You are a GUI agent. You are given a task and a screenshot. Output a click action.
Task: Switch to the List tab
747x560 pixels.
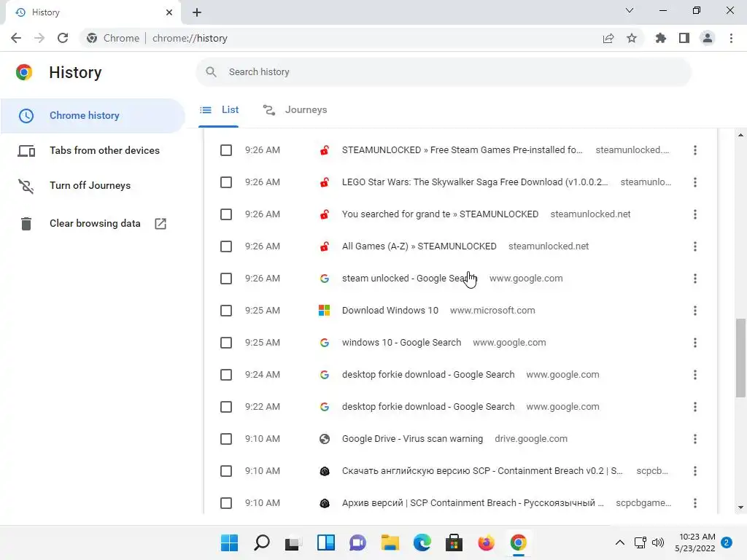(x=219, y=110)
